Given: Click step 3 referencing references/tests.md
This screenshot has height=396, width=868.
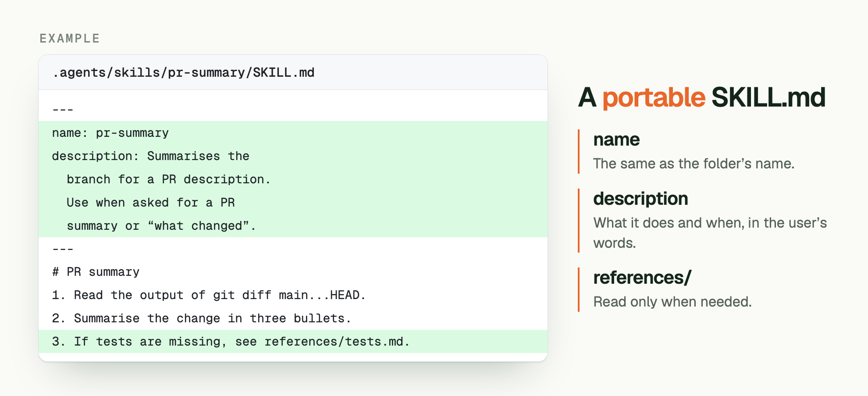Looking at the screenshot, I should [x=231, y=342].
